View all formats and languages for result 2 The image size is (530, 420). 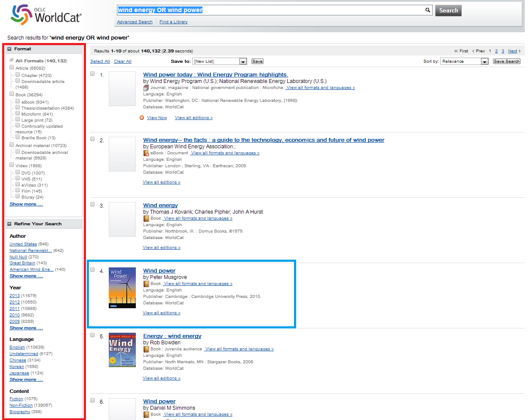[x=225, y=153]
